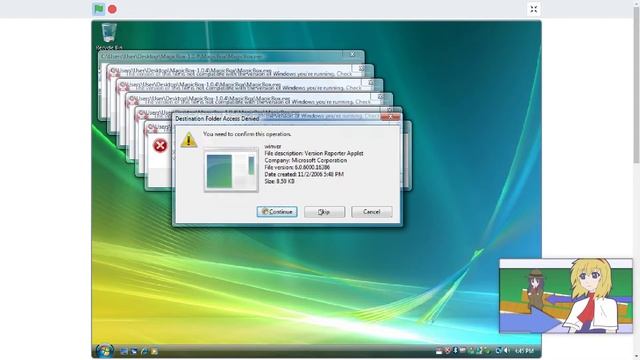
Task: Click the Destination Folder Access Denied title text
Action: point(217,118)
